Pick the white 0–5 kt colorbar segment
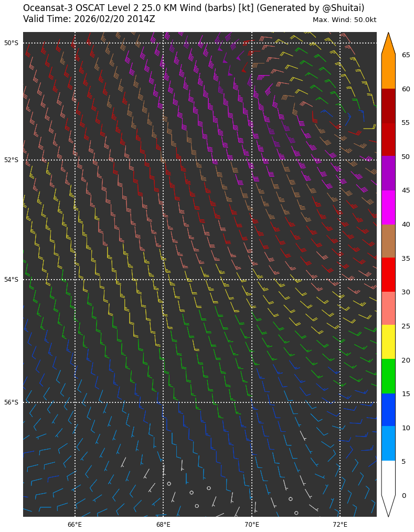This screenshot has width=414, height=532. (388, 477)
